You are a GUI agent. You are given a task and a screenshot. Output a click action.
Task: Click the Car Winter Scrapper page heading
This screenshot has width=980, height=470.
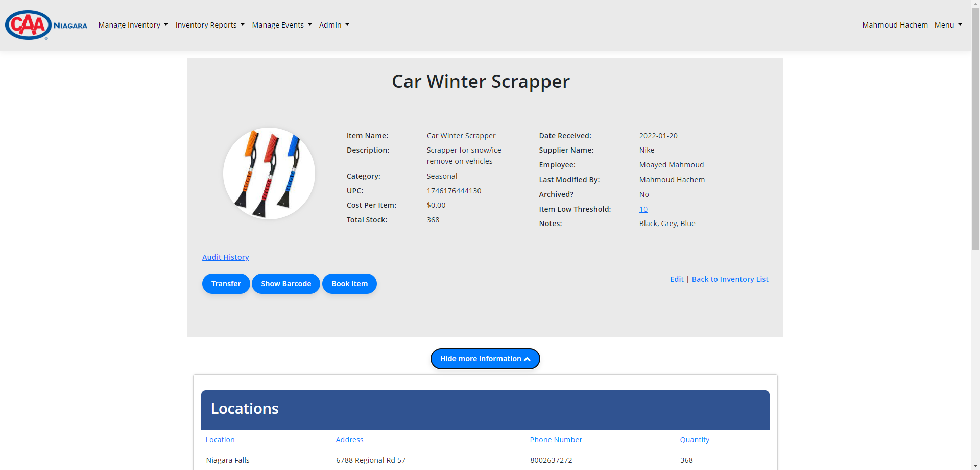[481, 82]
